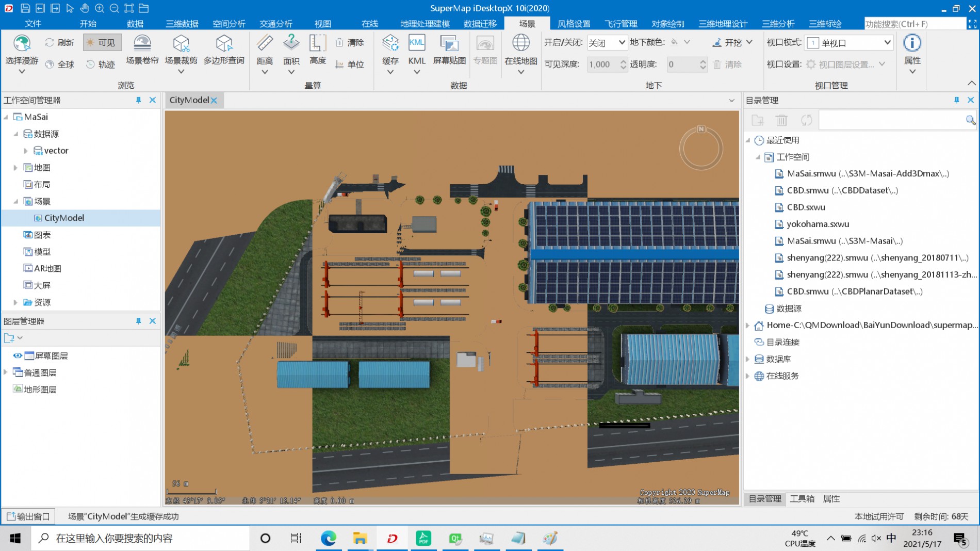Toggle the 可见 visibility button

(102, 42)
